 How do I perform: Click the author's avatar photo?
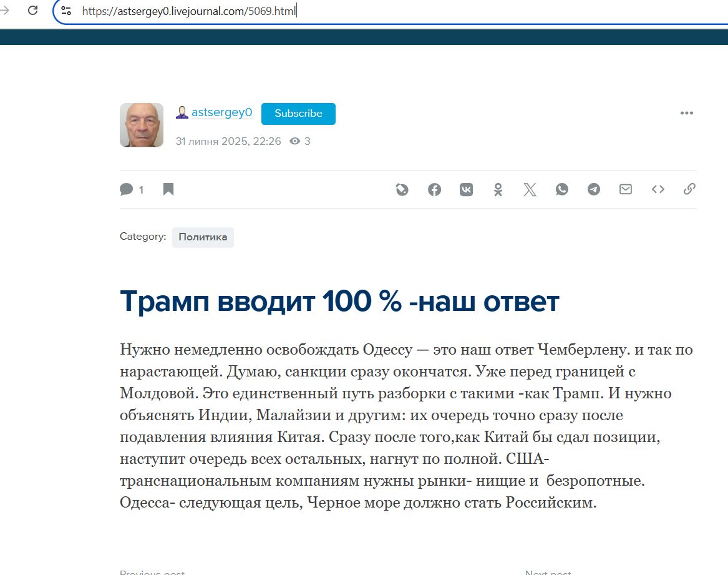click(142, 125)
